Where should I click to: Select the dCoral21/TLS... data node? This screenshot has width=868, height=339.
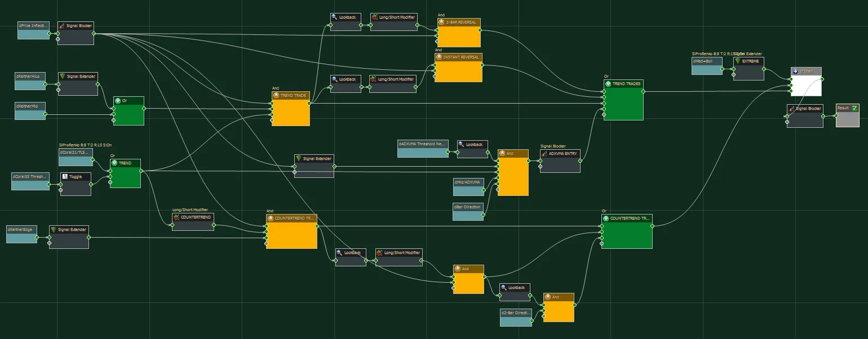click(x=76, y=157)
